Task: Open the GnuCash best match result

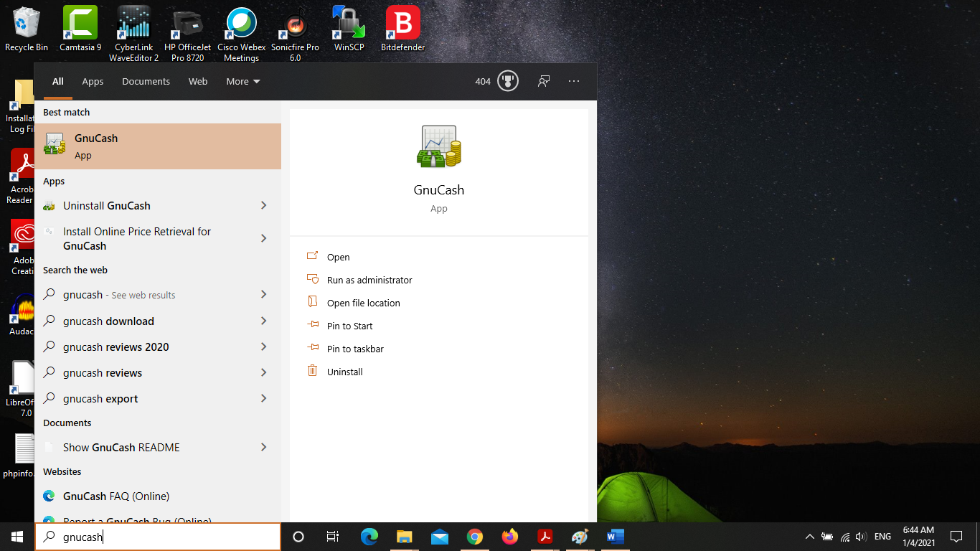Action: (x=158, y=146)
